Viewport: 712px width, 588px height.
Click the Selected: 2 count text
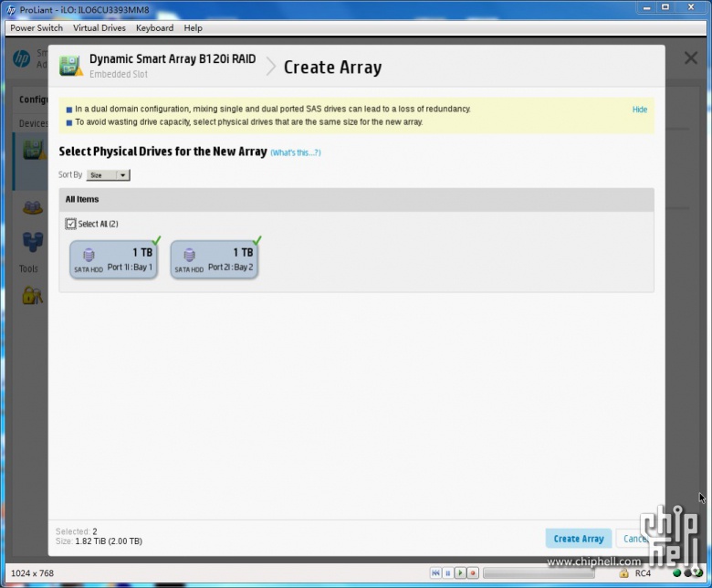point(77,531)
